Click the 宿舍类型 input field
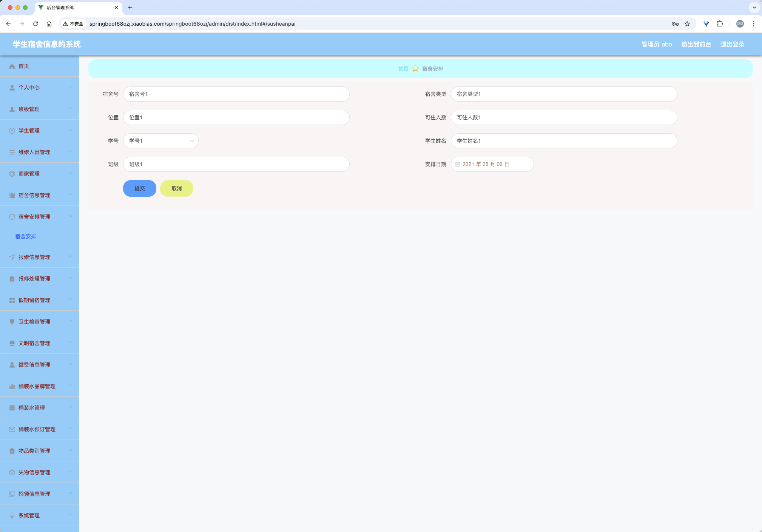This screenshot has width=762, height=532. click(x=564, y=94)
